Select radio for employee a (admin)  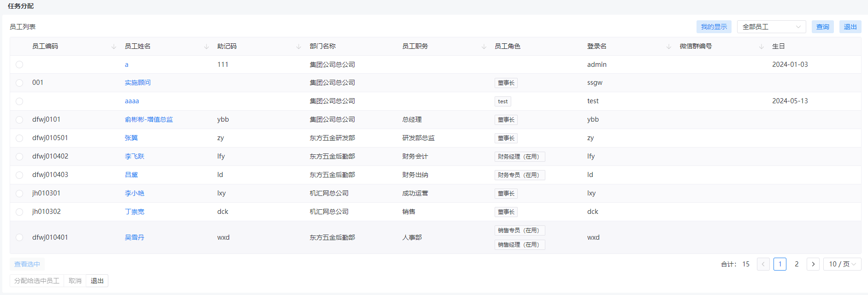point(19,65)
